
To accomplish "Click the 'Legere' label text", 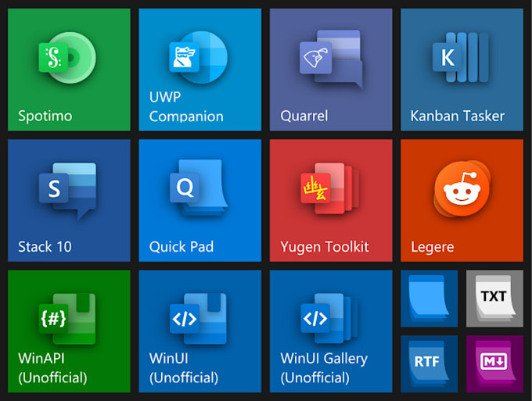I will (432, 248).
